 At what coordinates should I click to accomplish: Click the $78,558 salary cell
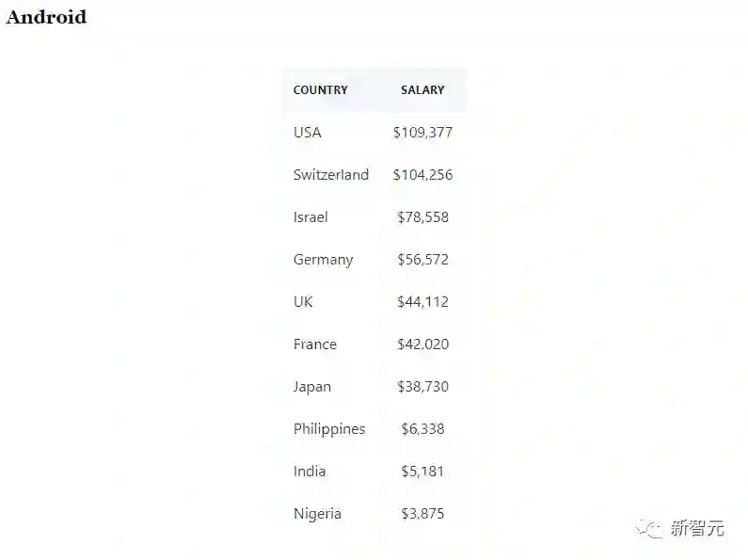[x=422, y=217]
